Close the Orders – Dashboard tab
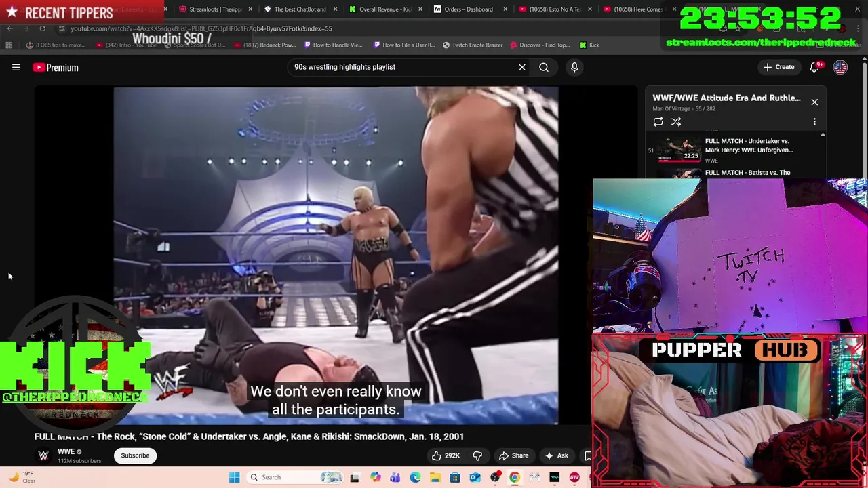 pos(505,9)
